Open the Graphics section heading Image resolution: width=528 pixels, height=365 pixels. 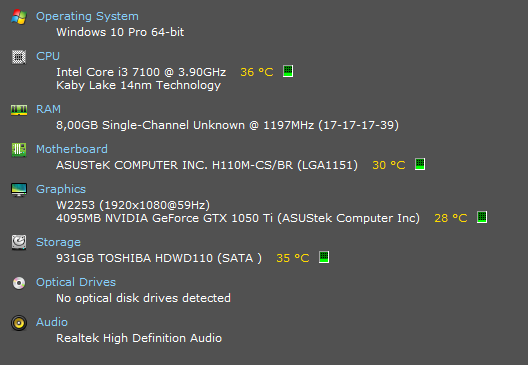[x=61, y=189]
